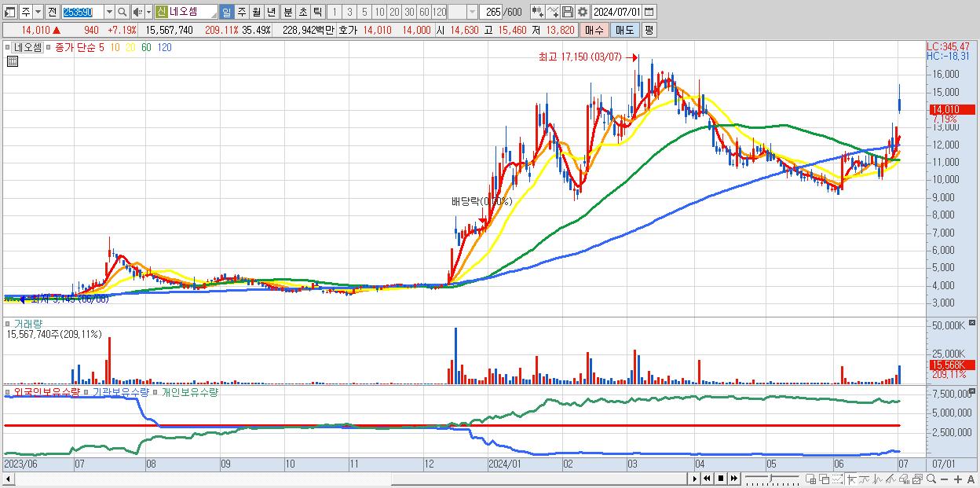Click the wave line tool icon at bottom
The image size is (980, 488).
(x=878, y=479)
